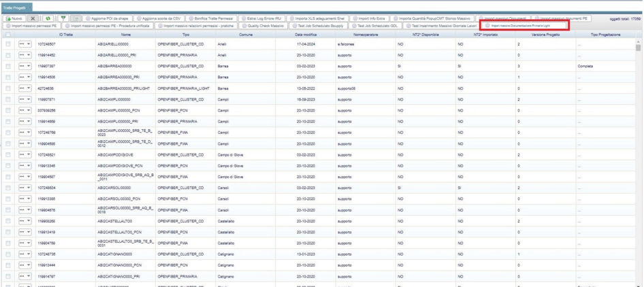Select date cell 17-04-2024
Image resolution: width=644 pixels, height=287 pixels.
click(306, 44)
